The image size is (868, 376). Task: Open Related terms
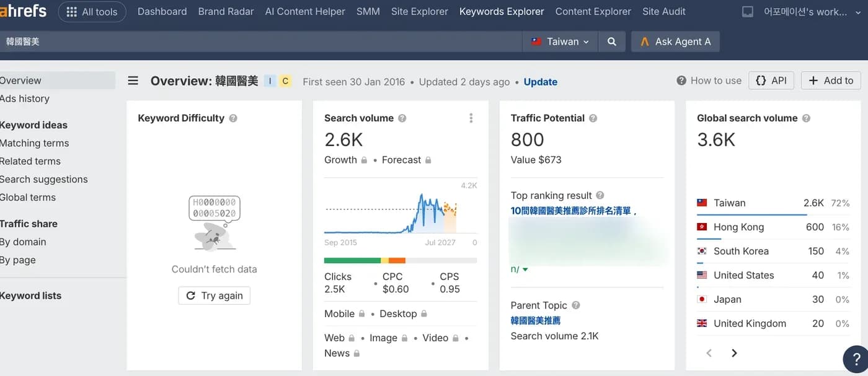[x=30, y=161]
